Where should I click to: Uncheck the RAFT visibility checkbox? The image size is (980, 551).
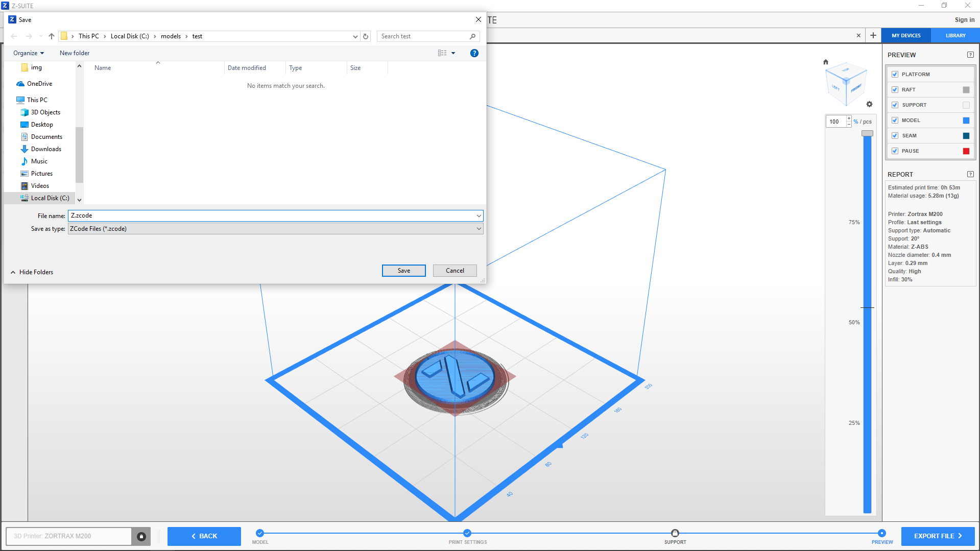pyautogui.click(x=895, y=90)
